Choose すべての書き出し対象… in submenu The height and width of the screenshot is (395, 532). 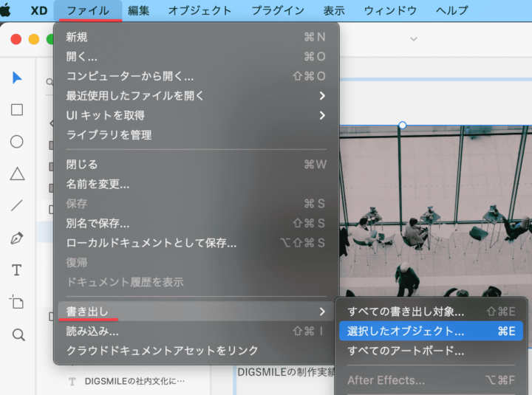(x=431, y=312)
